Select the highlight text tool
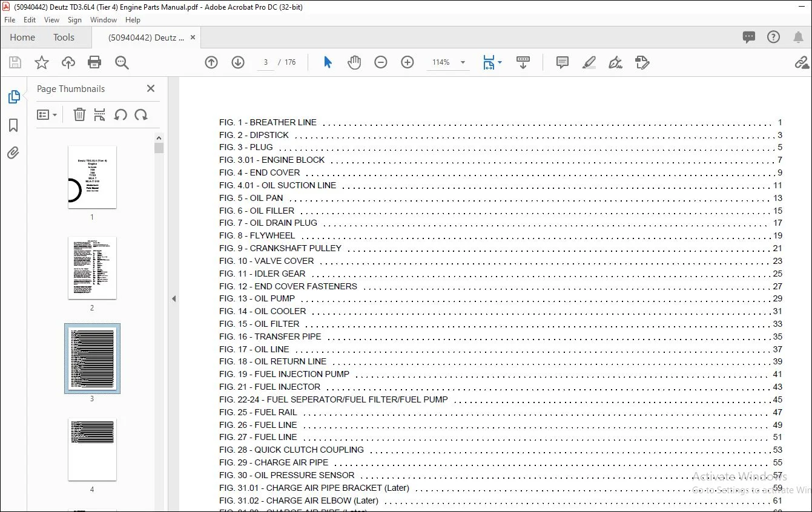The image size is (812, 512). click(589, 62)
